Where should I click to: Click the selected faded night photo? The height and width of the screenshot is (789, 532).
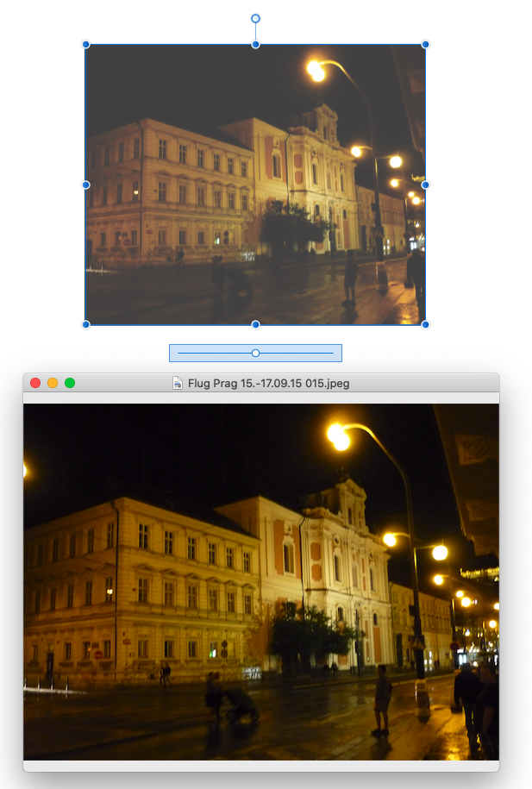point(256,185)
